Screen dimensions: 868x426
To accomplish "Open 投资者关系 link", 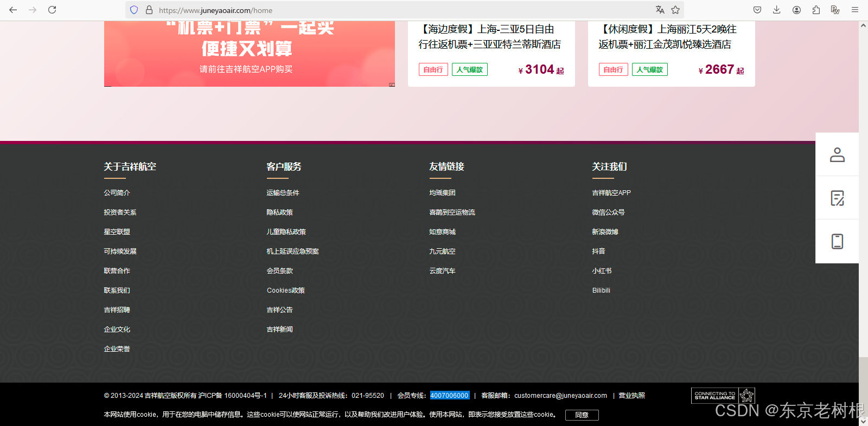I will pos(120,212).
